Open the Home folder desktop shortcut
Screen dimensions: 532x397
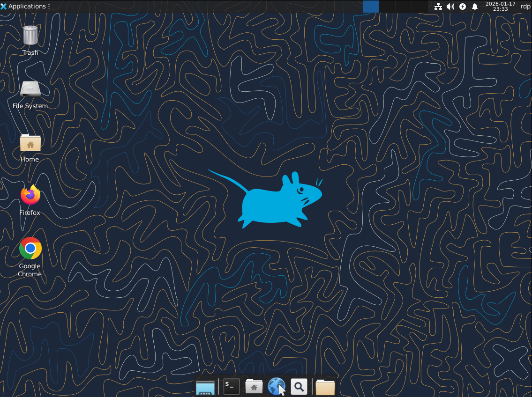click(30, 142)
